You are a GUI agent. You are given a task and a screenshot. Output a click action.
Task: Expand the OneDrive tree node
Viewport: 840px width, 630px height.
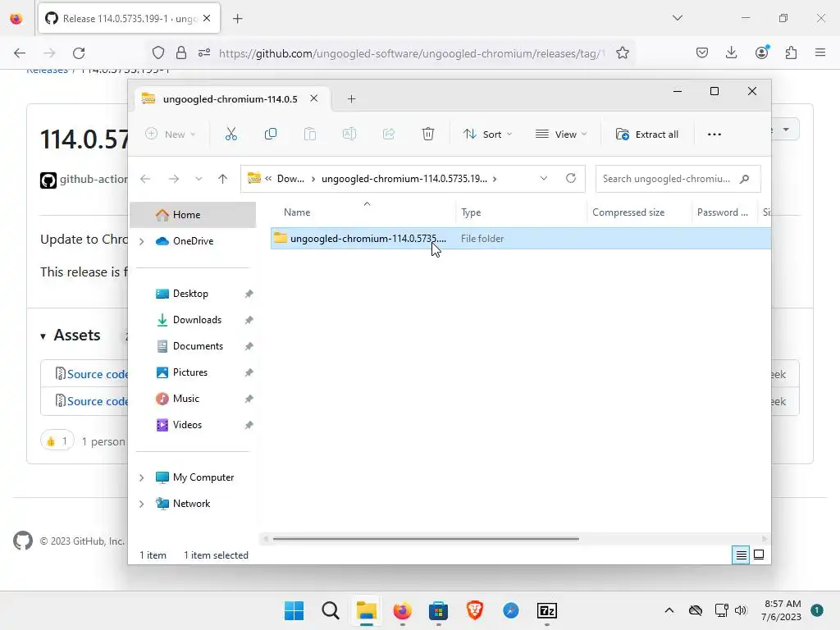tap(142, 242)
